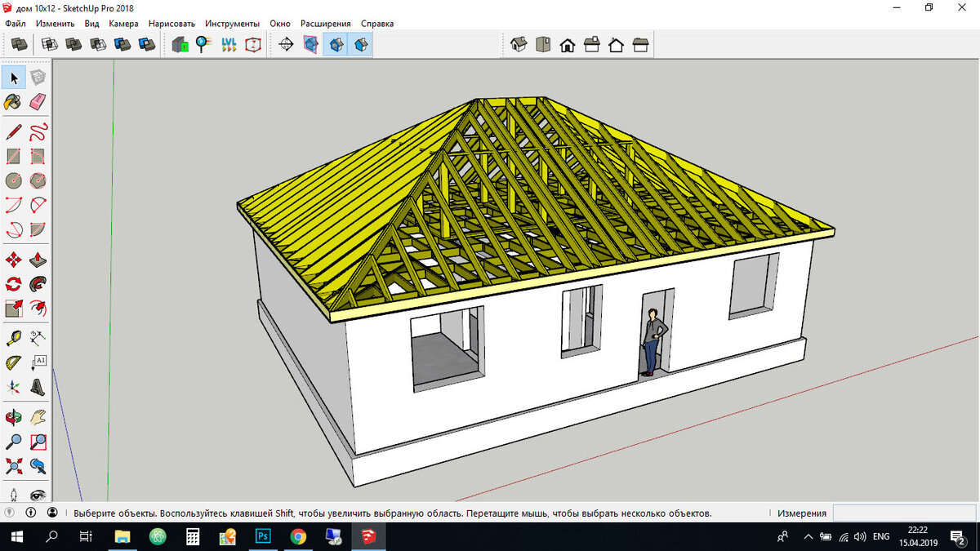Choose the 3D Text tool
Viewport: 980px width, 551px height.
pos(38,386)
